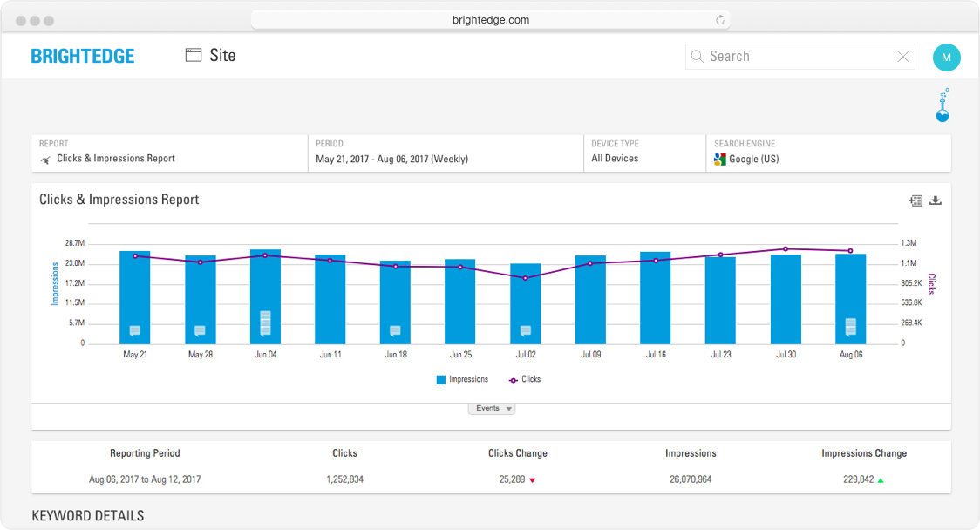
Task: Clear the search field with X
Action: coord(903,57)
